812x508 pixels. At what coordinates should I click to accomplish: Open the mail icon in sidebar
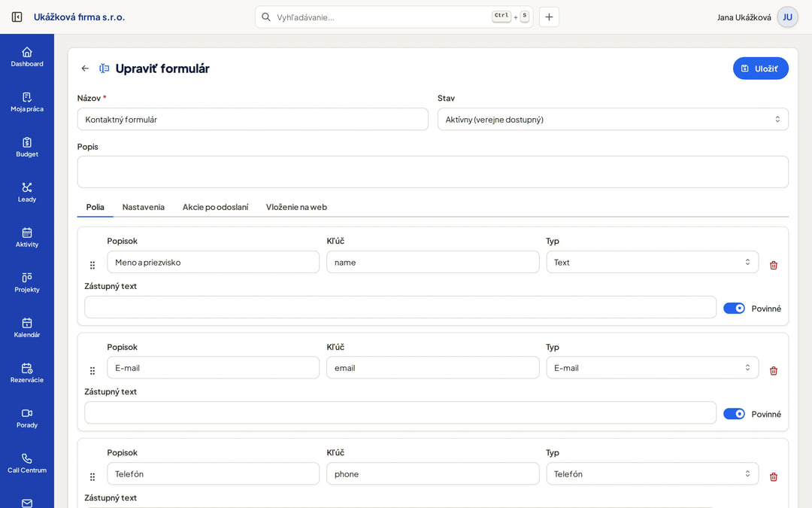pyautogui.click(x=27, y=503)
